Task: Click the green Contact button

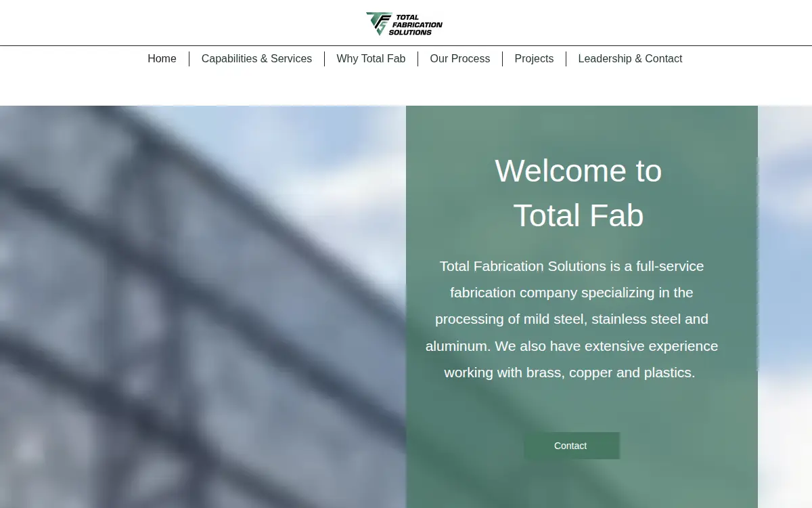Action: click(x=571, y=446)
